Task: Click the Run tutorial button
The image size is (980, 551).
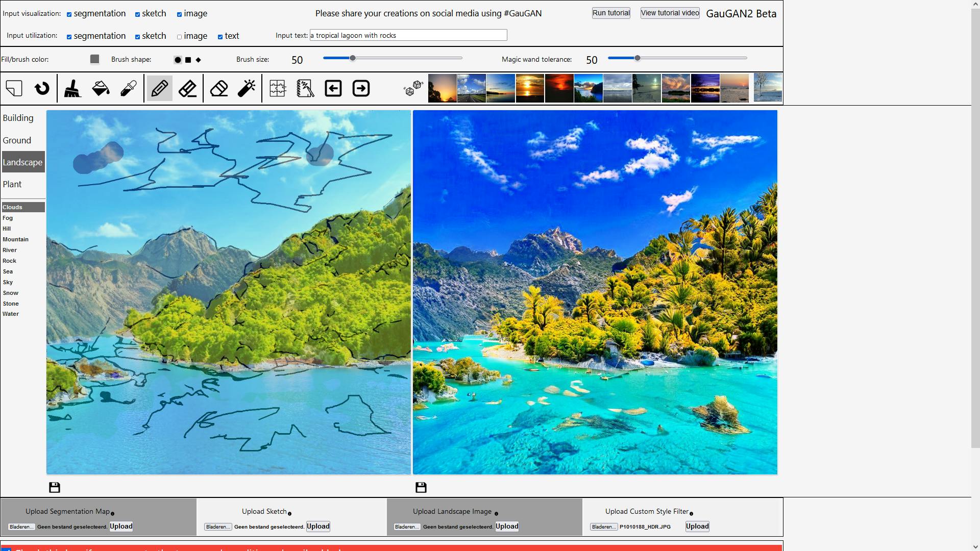Action: [610, 13]
